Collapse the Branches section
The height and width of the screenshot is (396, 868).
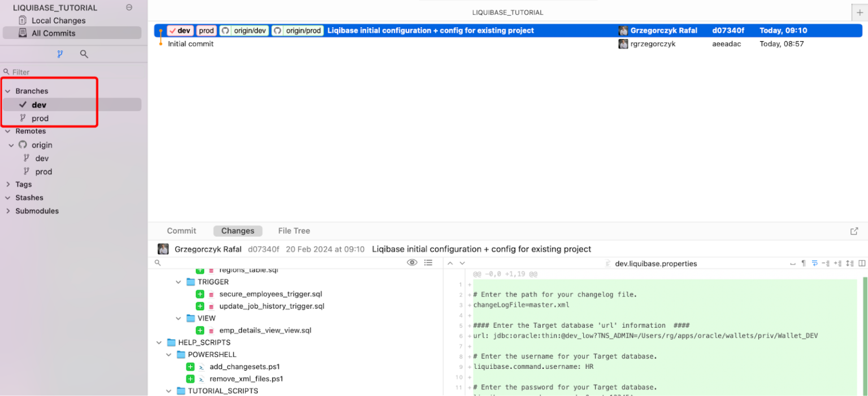7,90
